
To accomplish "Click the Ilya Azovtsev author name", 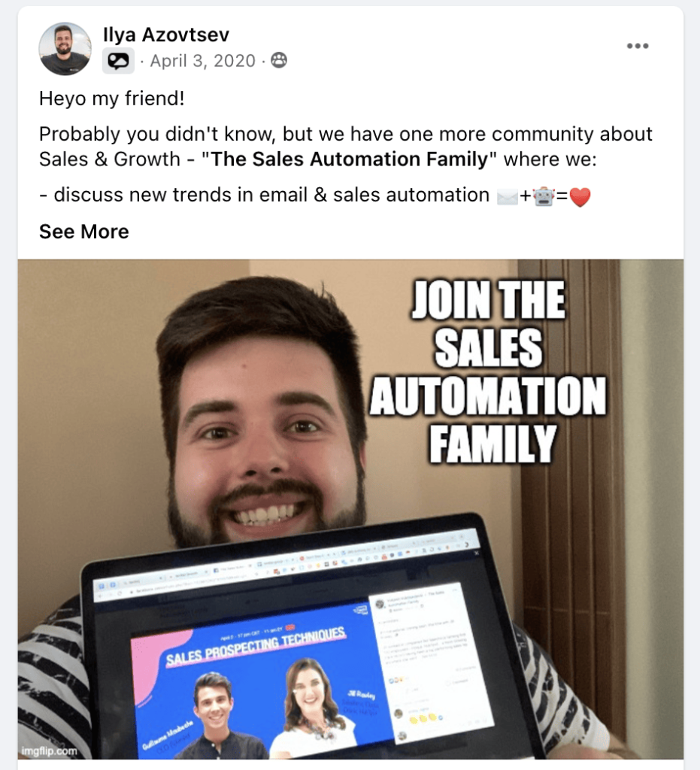I will point(166,35).
